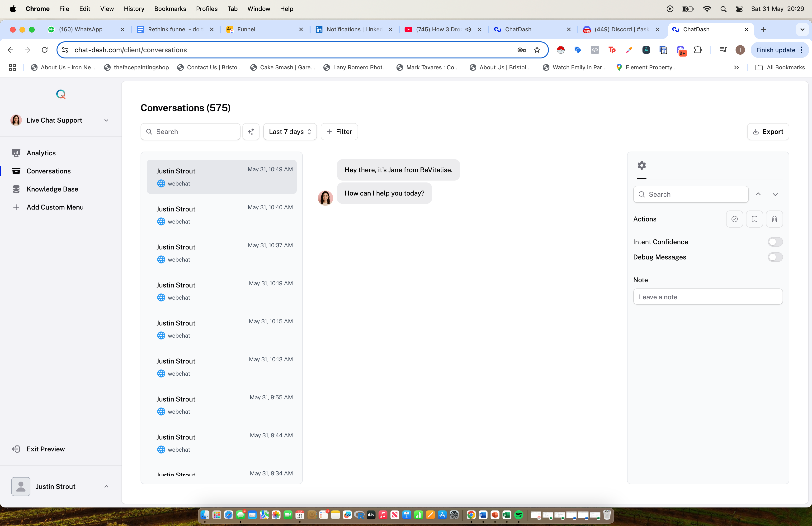Mark conversation resolved with checkmark icon

[x=734, y=219]
